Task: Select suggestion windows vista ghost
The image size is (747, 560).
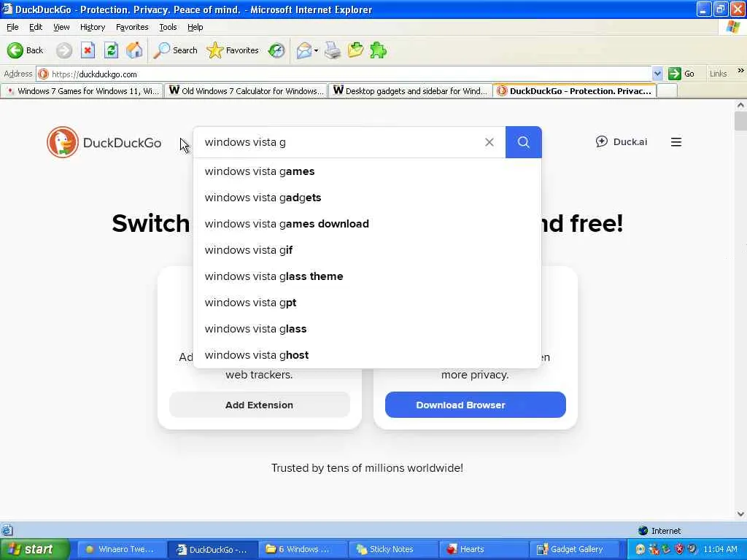Action: pos(368,355)
